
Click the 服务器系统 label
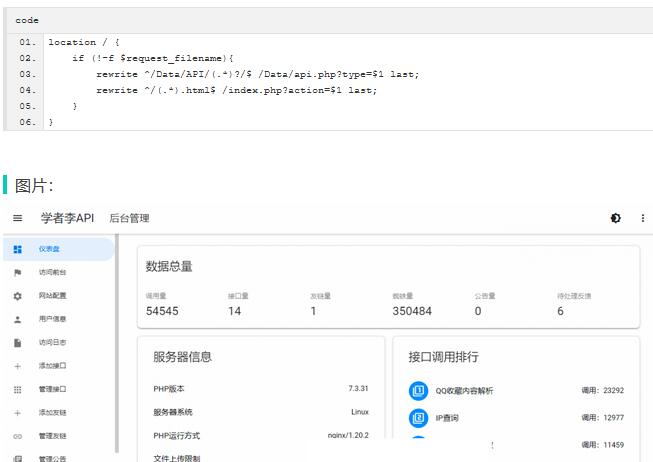pos(173,412)
